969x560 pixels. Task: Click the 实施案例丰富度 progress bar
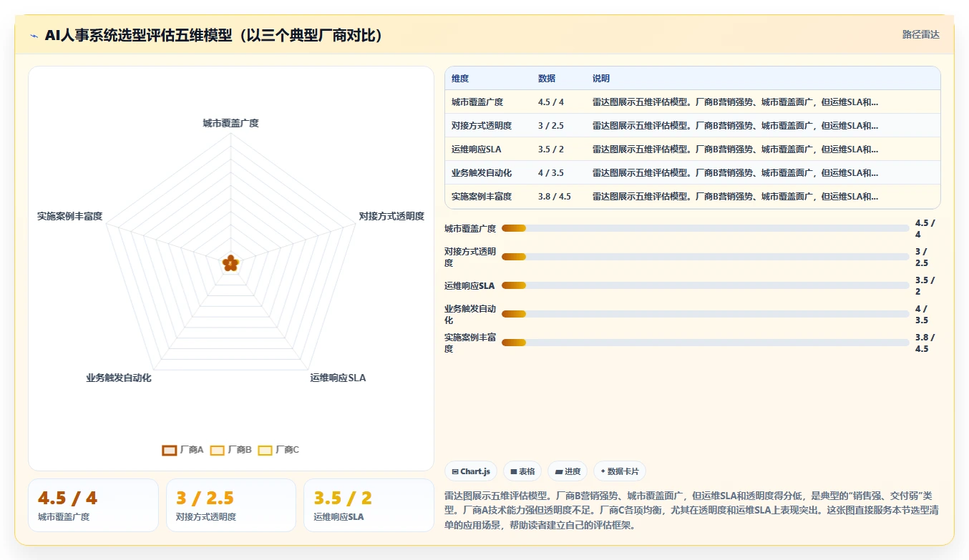tap(705, 343)
